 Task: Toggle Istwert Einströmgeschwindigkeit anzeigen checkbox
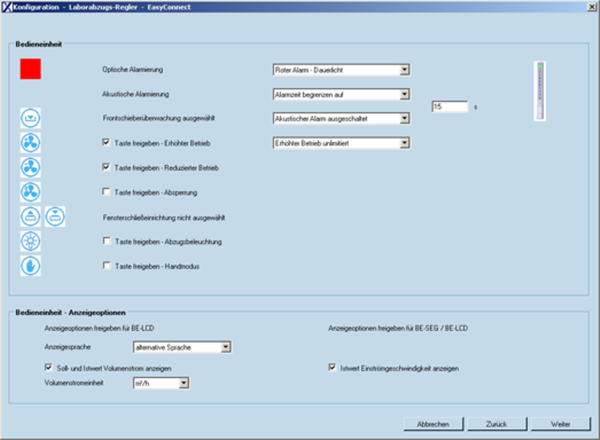(333, 368)
